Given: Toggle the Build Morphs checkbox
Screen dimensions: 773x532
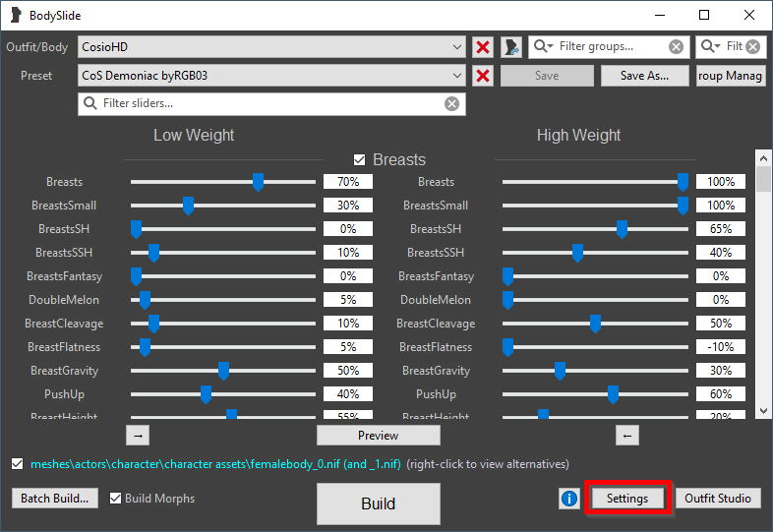Looking at the screenshot, I should pyautogui.click(x=115, y=499).
